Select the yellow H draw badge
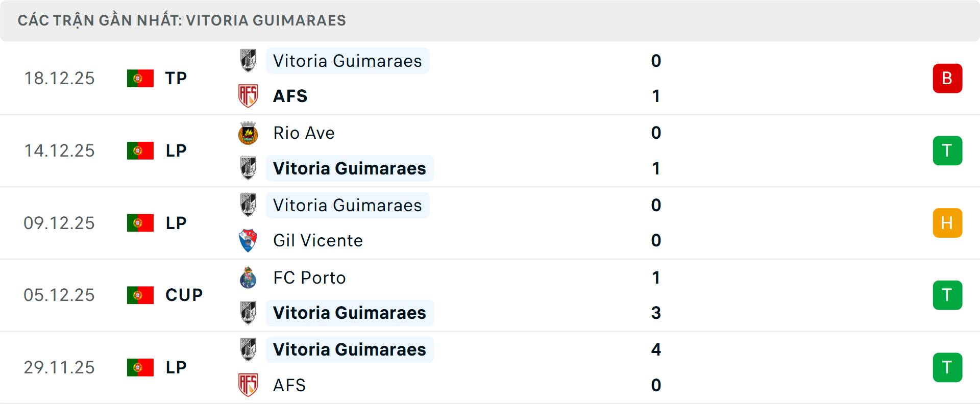Viewport: 980px width, 404px height. tap(947, 223)
